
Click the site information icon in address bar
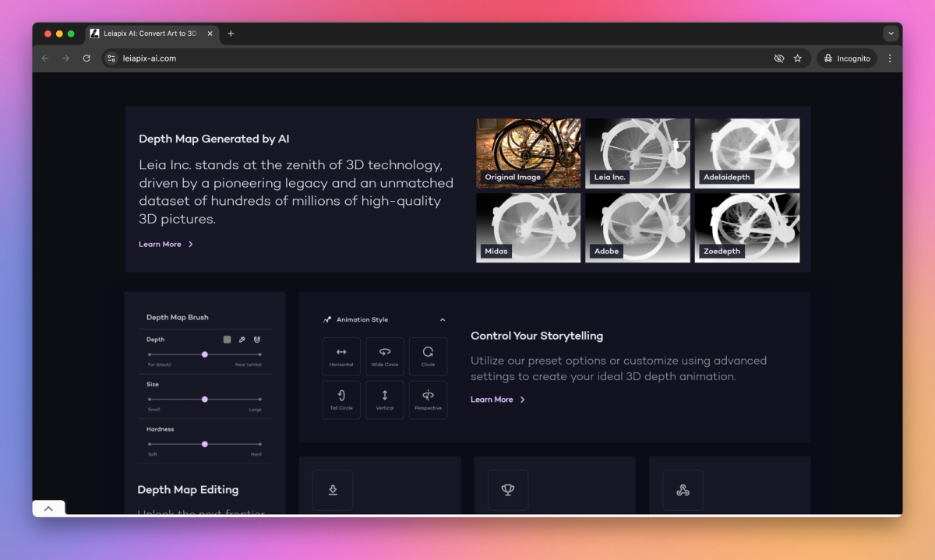click(111, 58)
